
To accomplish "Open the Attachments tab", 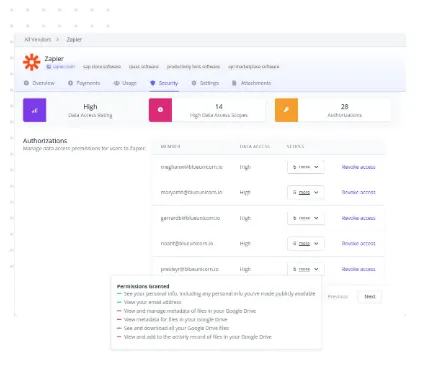I will (x=251, y=83).
